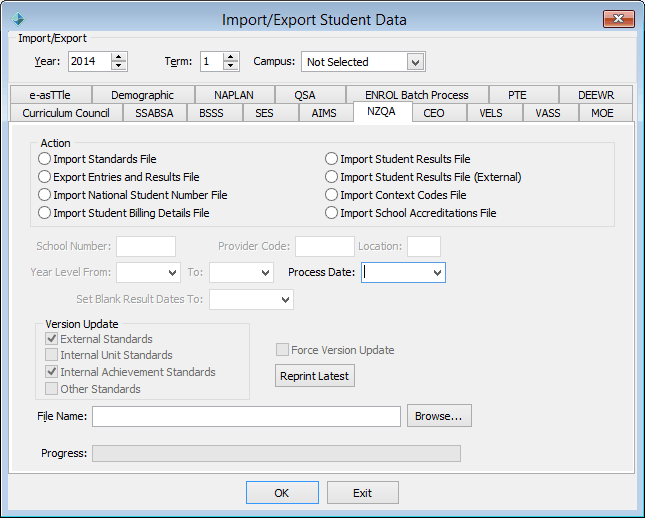Enable Force Version Update checkbox
Image resolution: width=645 pixels, height=518 pixels.
282,350
